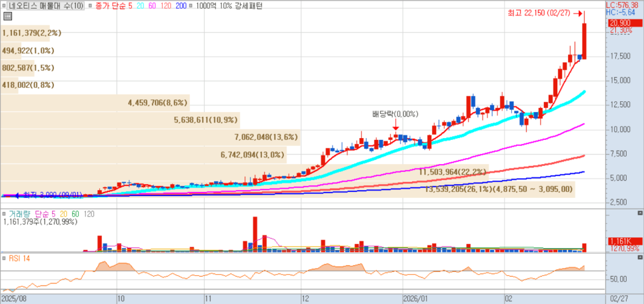Screen dimensions: 644x304
Task: Click the 7,062,048(13,6%) volume profile bar
Action: pos(150,137)
